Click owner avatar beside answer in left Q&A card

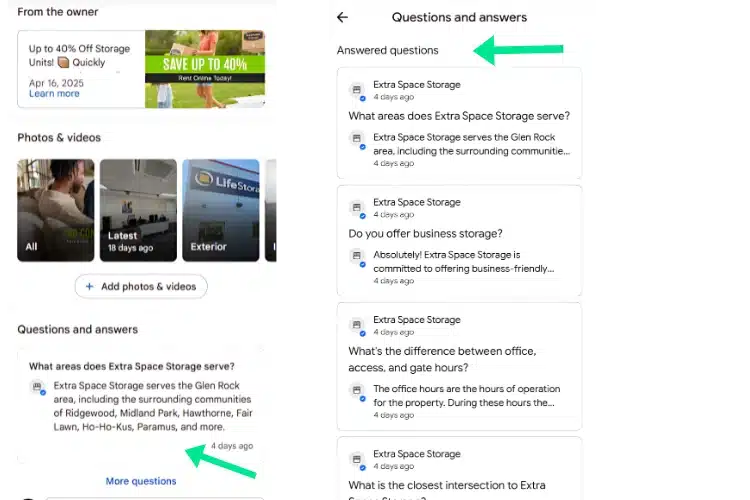click(x=38, y=387)
